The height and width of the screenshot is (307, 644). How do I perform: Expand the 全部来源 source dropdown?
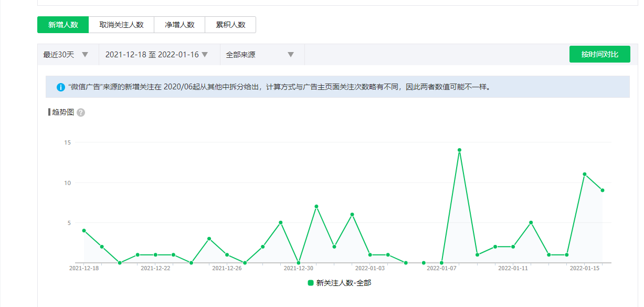click(260, 55)
